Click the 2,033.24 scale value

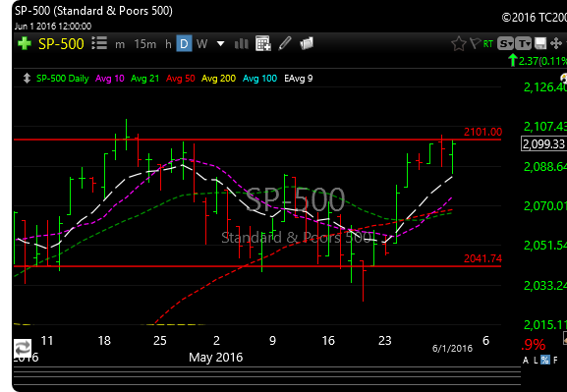[545, 285]
